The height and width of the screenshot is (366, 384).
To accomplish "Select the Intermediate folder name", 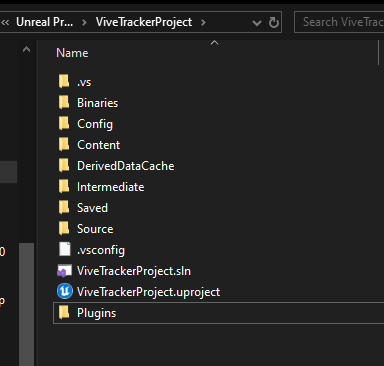I will coord(110,187).
